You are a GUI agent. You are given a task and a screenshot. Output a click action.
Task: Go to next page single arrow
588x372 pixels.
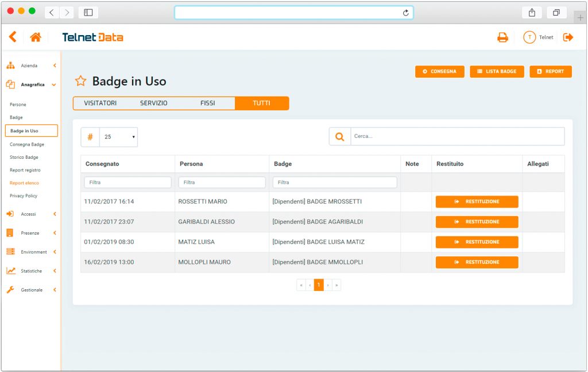(328, 285)
